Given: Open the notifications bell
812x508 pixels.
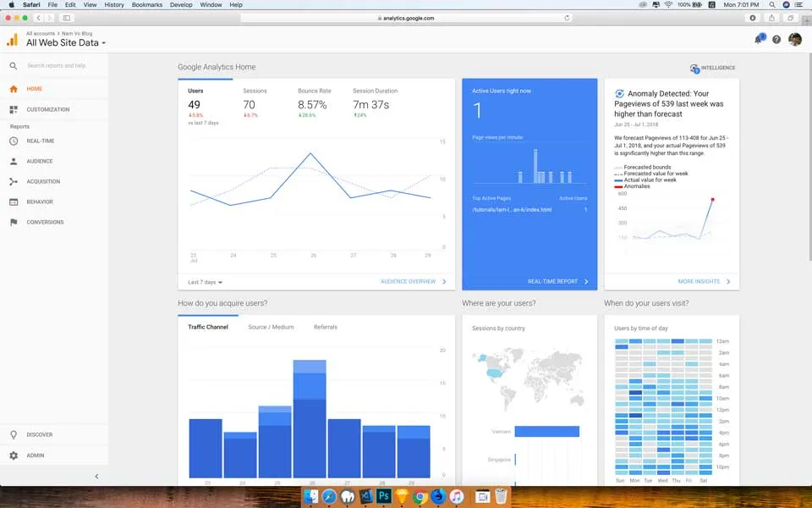Looking at the screenshot, I should 759,39.
